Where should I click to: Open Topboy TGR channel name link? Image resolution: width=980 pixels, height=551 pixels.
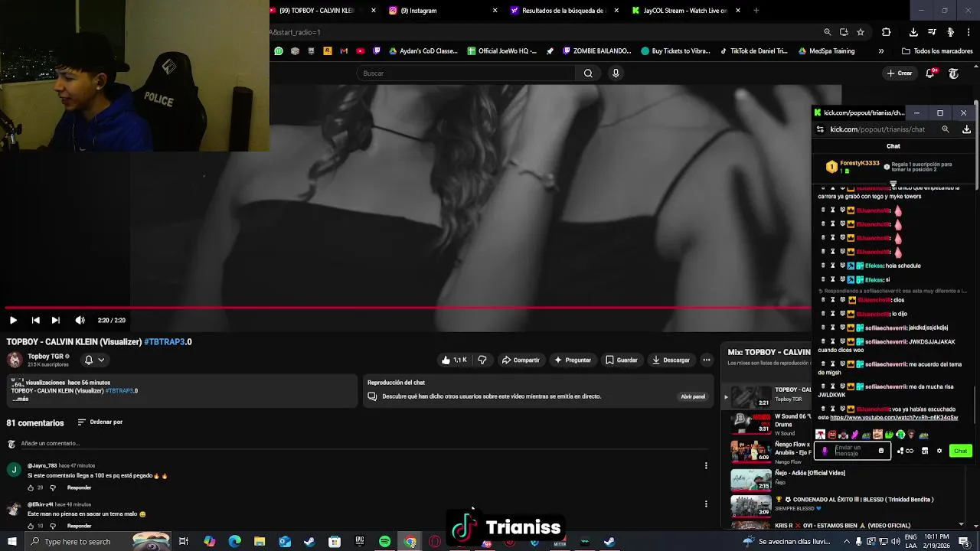pyautogui.click(x=45, y=357)
